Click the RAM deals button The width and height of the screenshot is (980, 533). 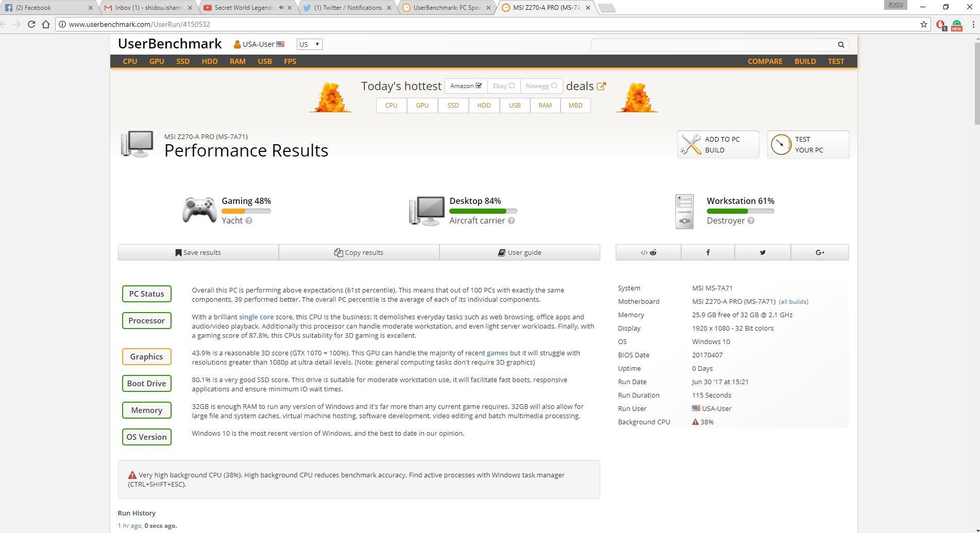[x=545, y=106]
